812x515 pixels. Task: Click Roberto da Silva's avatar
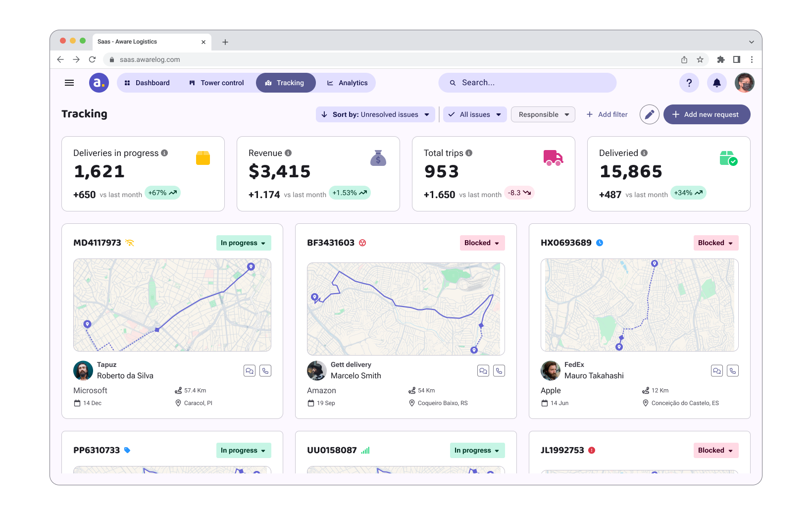83,370
